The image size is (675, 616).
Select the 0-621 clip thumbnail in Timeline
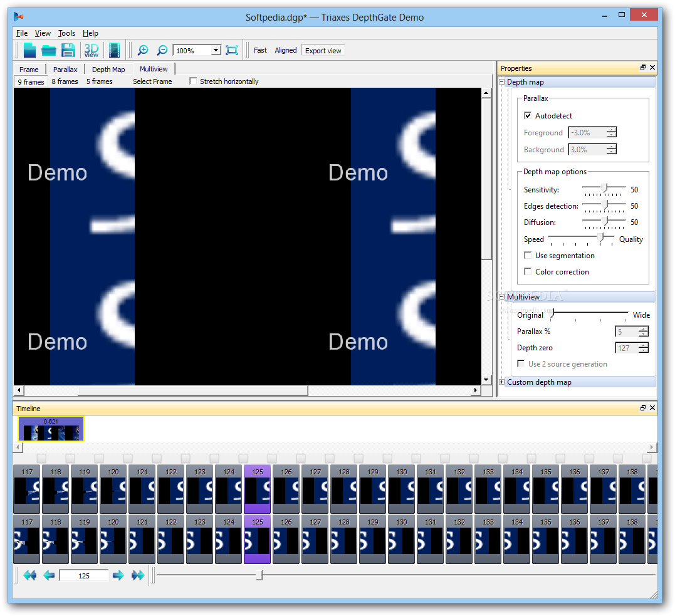click(51, 429)
